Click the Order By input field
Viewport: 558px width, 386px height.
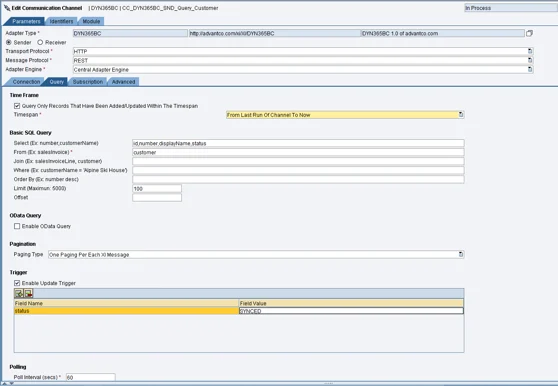(298, 179)
